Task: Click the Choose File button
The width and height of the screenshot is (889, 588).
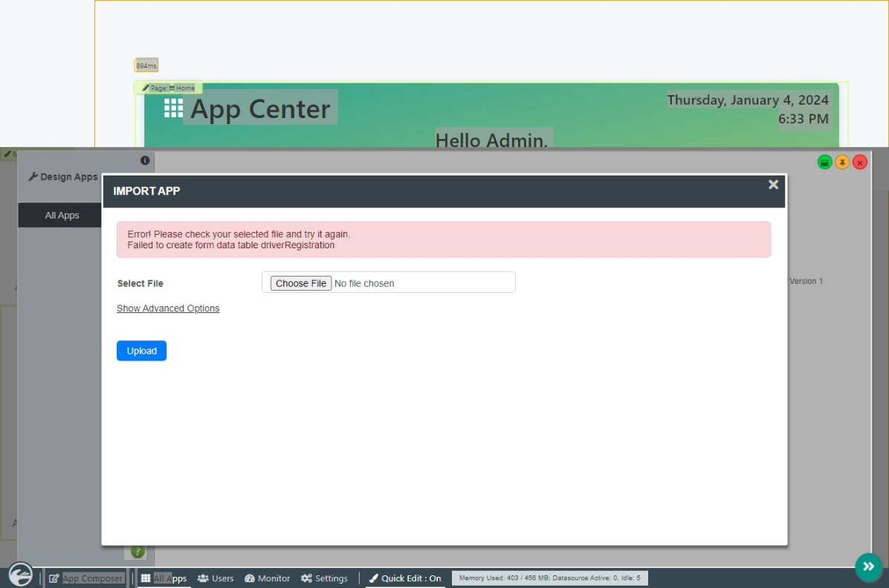Action: click(x=300, y=283)
